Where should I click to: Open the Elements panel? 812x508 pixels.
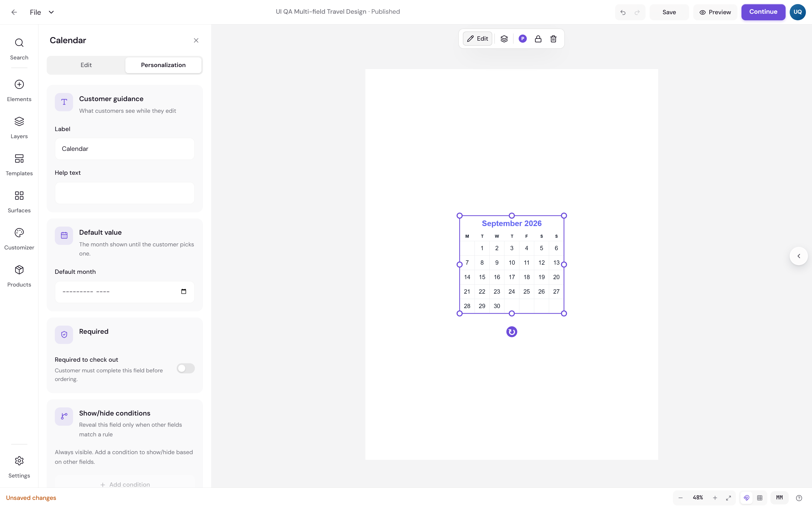[19, 91]
